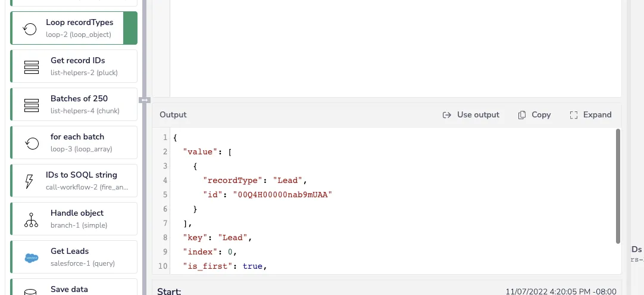Click the loop icon on Loop recordTypes step
This screenshot has width=644, height=295.
point(30,29)
